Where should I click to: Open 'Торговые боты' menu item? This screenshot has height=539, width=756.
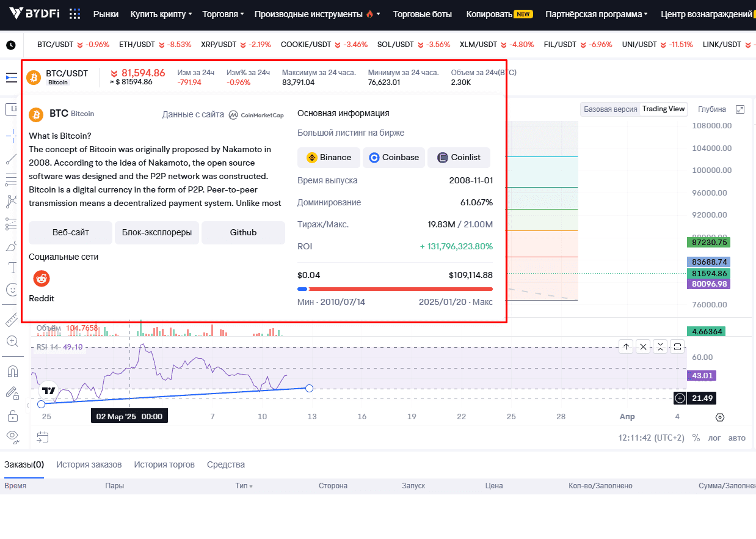point(423,14)
